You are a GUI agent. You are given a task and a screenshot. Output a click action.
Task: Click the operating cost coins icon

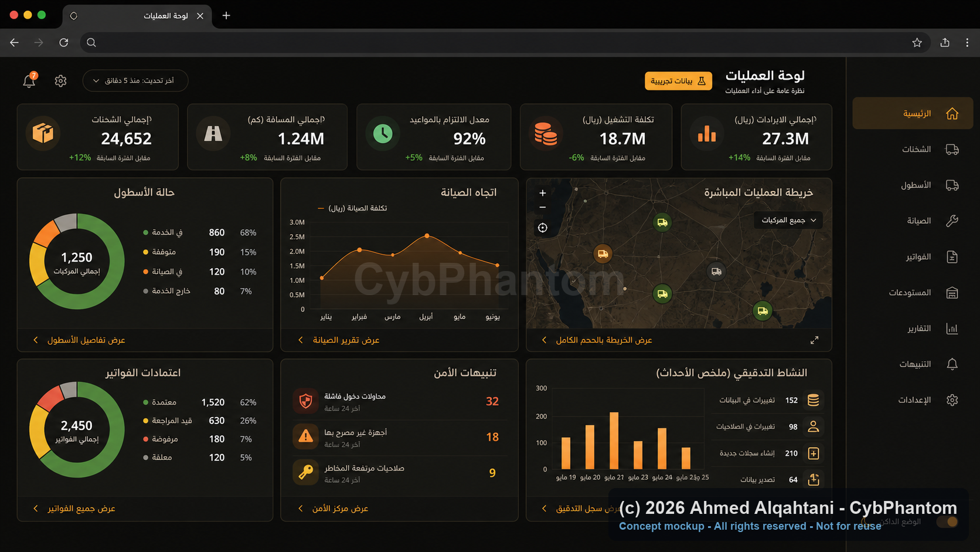[546, 134]
